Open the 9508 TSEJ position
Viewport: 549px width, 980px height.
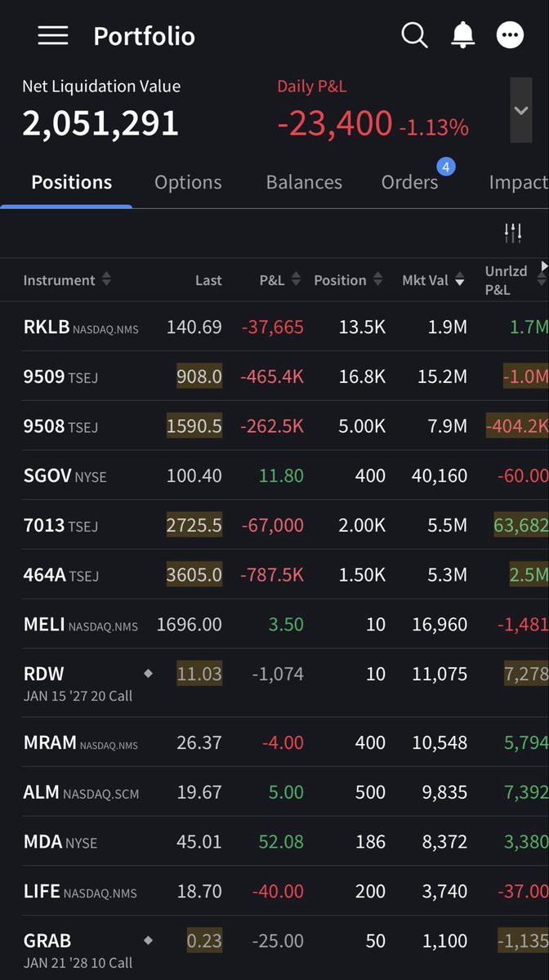click(x=274, y=426)
